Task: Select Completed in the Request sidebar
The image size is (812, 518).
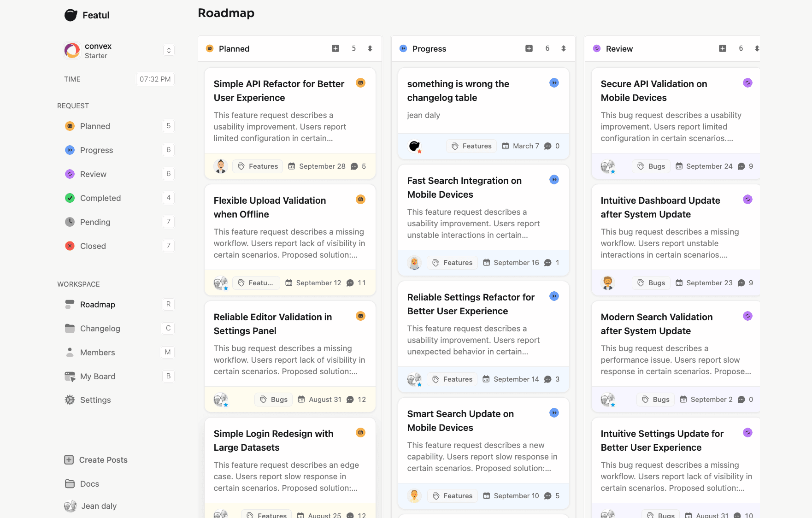Action: [100, 198]
